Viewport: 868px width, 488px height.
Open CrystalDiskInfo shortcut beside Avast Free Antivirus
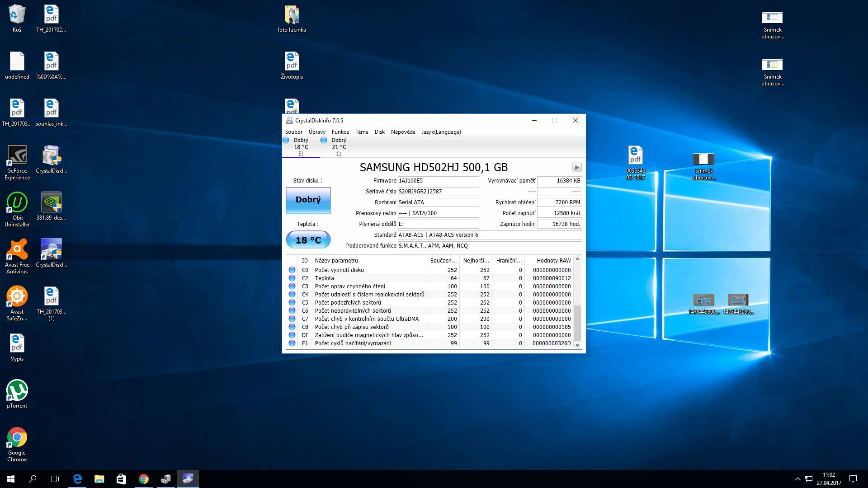coord(51,253)
